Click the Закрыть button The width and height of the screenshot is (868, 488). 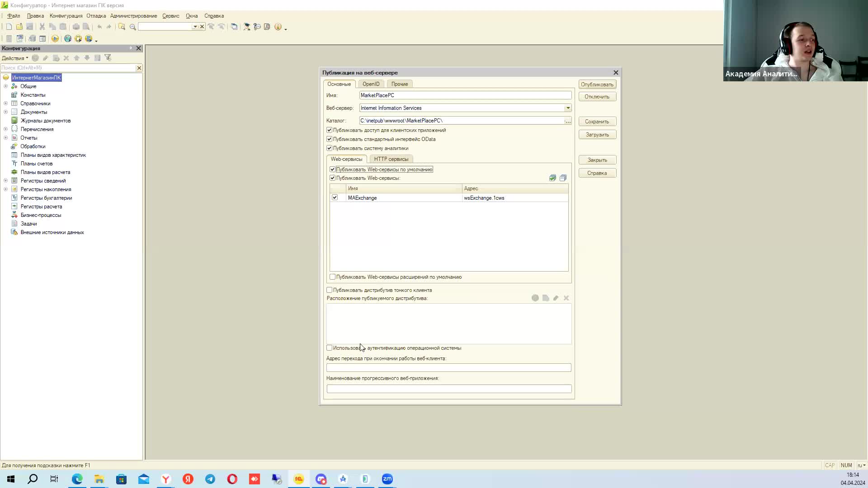pos(597,160)
